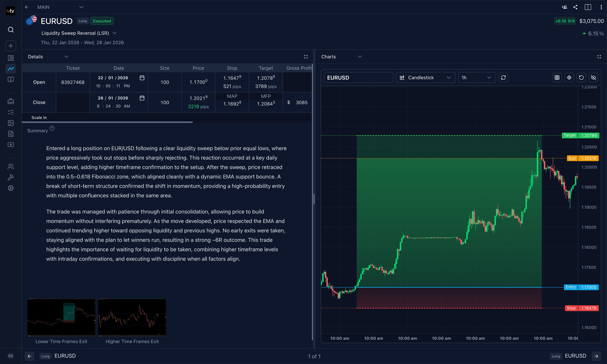Click the import download icon in sidebar
The height and width of the screenshot is (364, 607).
click(x=11, y=144)
